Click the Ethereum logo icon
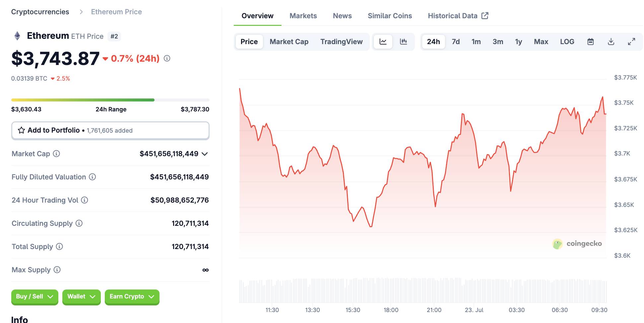This screenshot has width=644, height=323. coord(17,36)
